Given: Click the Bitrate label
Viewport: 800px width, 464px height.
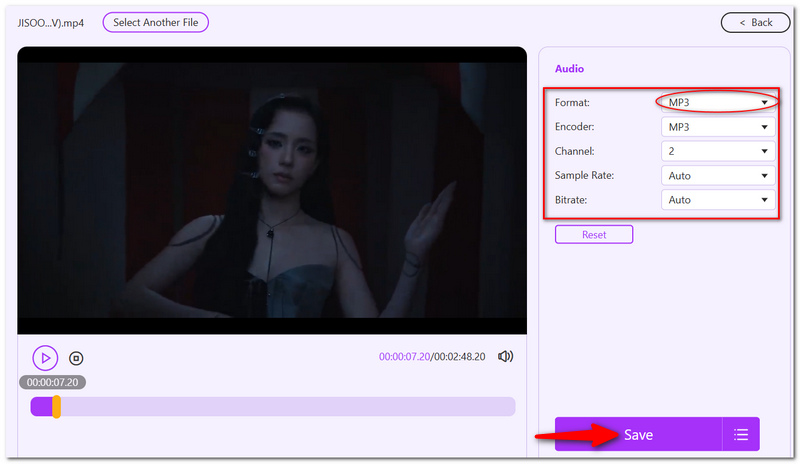Looking at the screenshot, I should click(571, 200).
